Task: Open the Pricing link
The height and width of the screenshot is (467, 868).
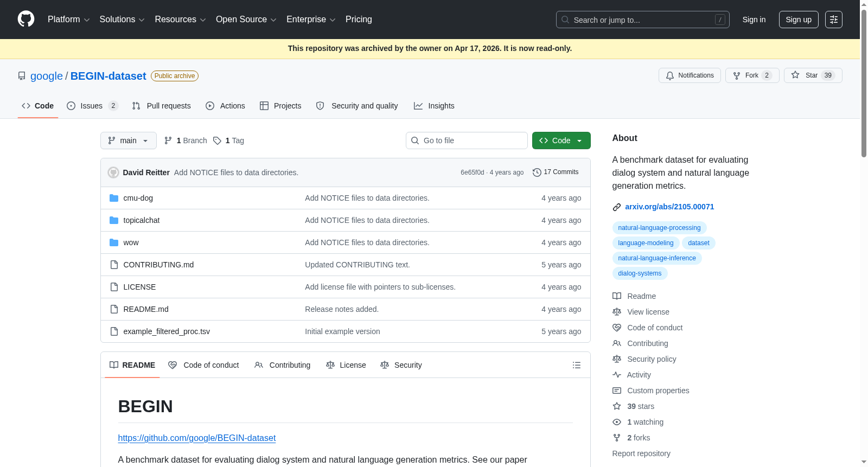Action: click(x=359, y=20)
